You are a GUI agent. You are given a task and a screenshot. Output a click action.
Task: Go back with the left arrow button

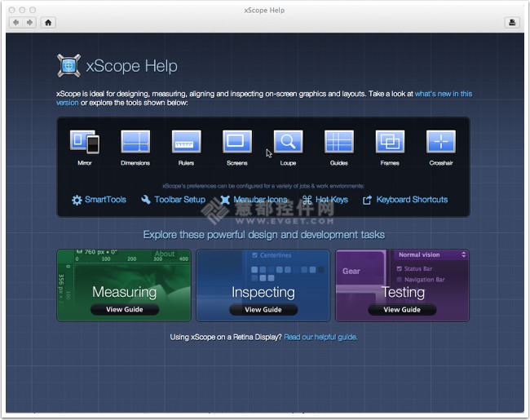15,23
